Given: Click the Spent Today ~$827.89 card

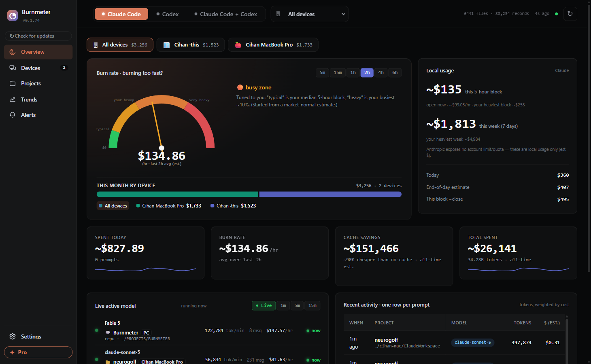Looking at the screenshot, I should (x=146, y=253).
